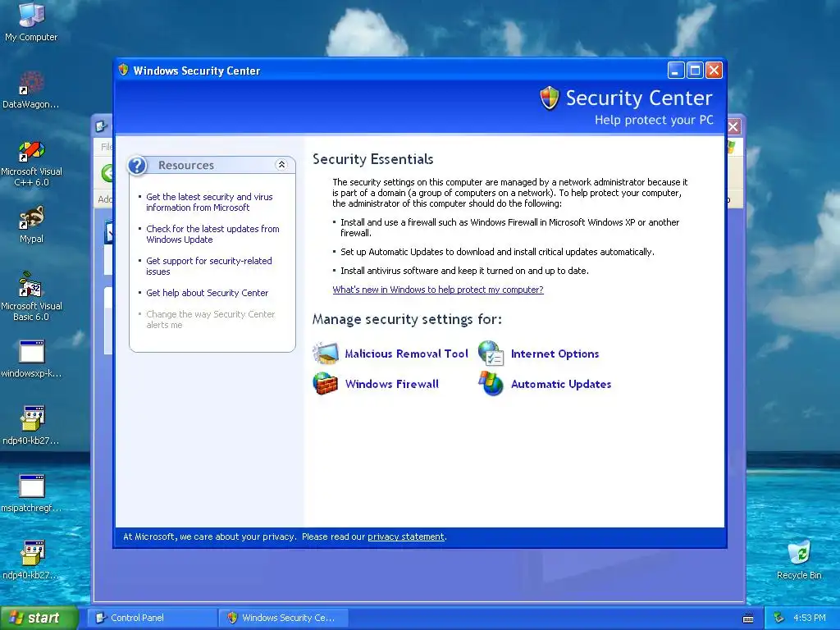Image resolution: width=840 pixels, height=630 pixels.
Task: Open latest security and virus information link
Action: click(209, 202)
